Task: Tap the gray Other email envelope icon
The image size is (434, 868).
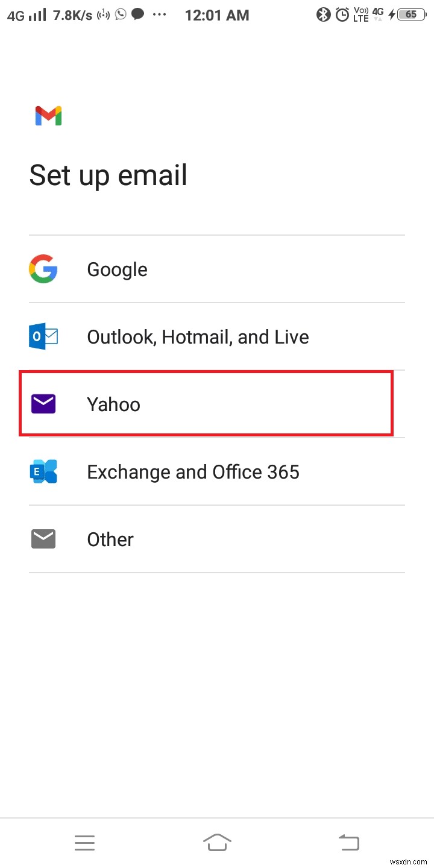Action: [x=43, y=539]
